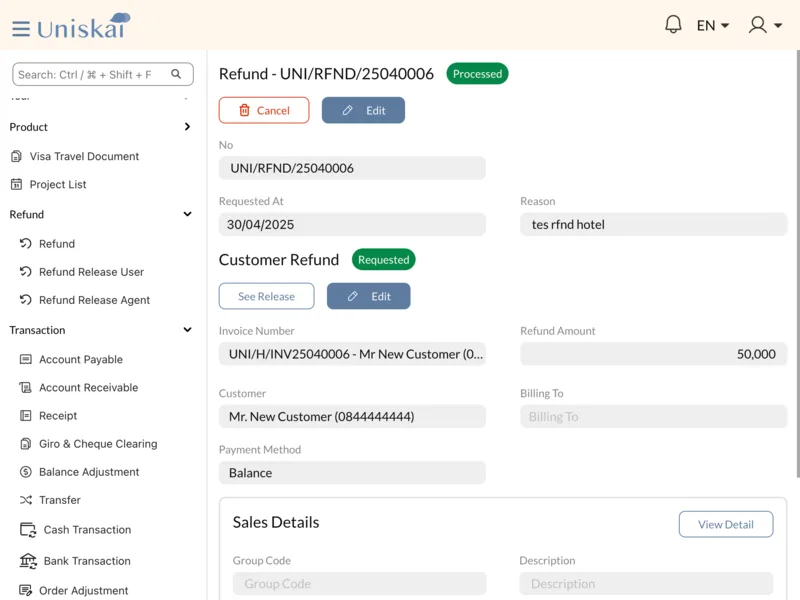
Task: Click the trash icon on Cancel button
Action: pos(245,110)
